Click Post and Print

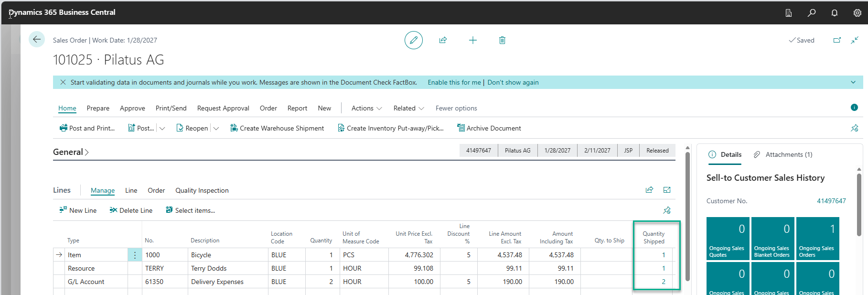[x=87, y=128]
